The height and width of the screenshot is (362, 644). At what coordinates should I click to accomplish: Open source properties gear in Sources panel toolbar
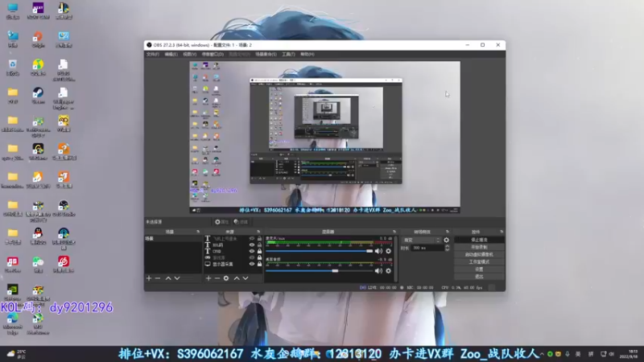click(x=226, y=278)
